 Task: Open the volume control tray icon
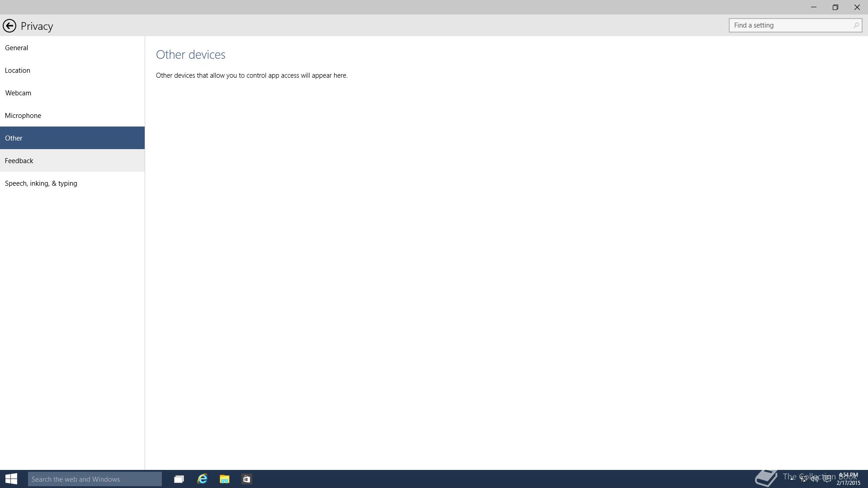[815, 479]
